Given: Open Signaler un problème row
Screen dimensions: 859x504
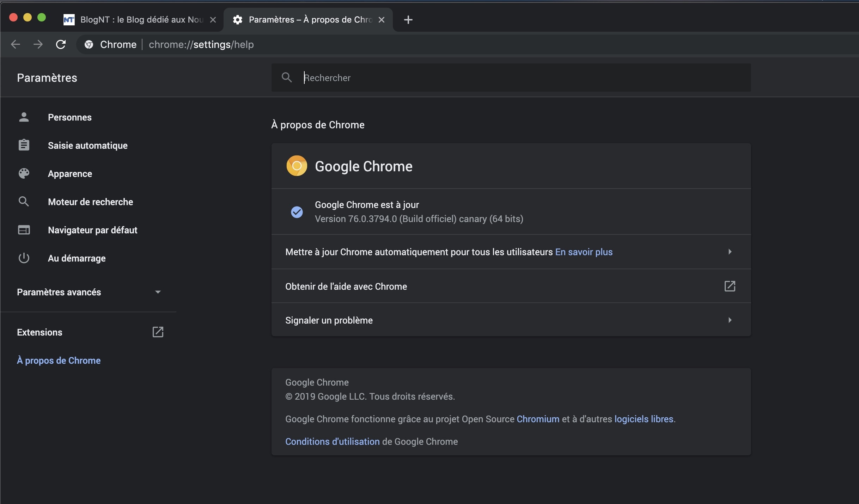Looking at the screenshot, I should pos(511,320).
